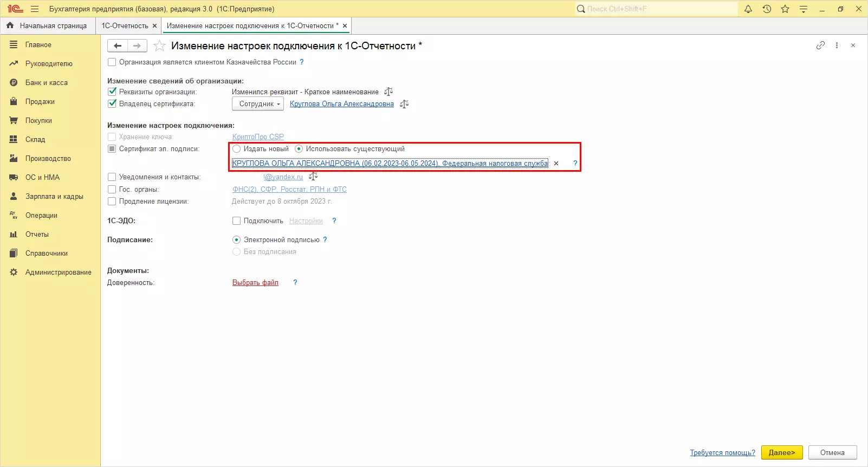Click the Отмена button
The height and width of the screenshot is (467, 868).
832,452
